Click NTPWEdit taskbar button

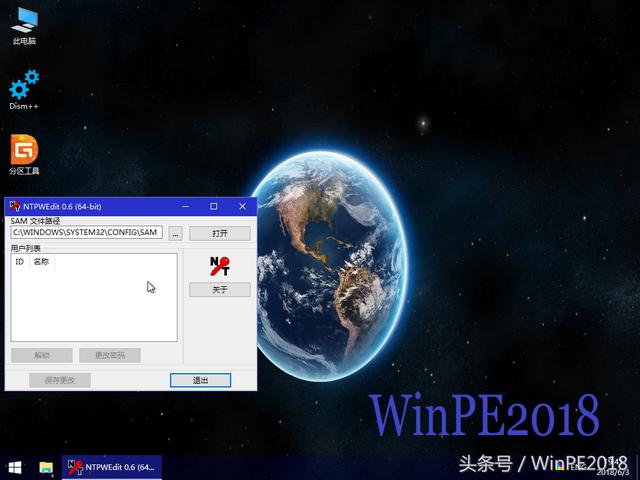[x=112, y=467]
